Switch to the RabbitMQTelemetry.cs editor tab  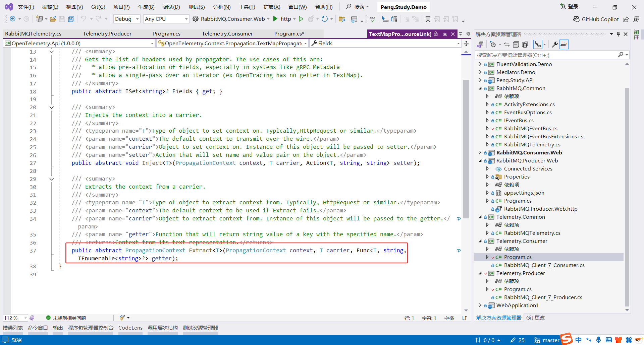point(33,34)
